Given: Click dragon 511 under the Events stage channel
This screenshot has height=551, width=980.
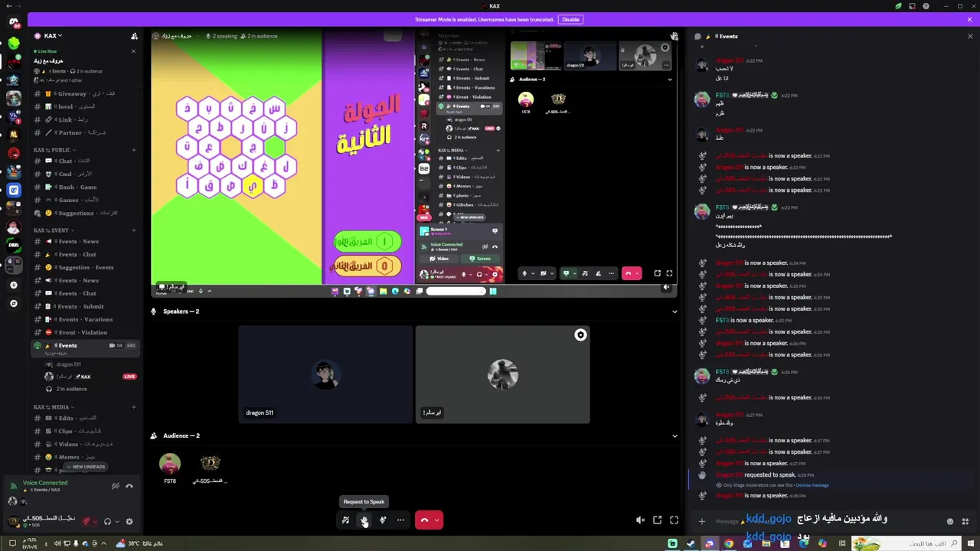Looking at the screenshot, I should (x=67, y=364).
